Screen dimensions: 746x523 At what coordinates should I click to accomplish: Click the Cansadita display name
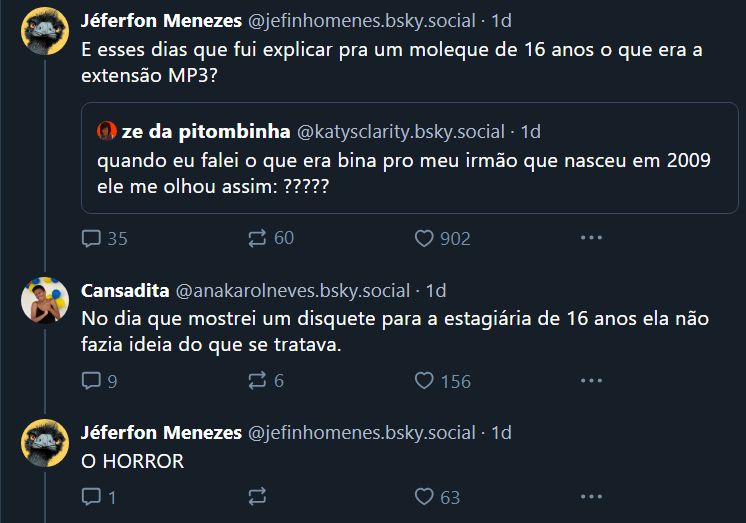125,290
